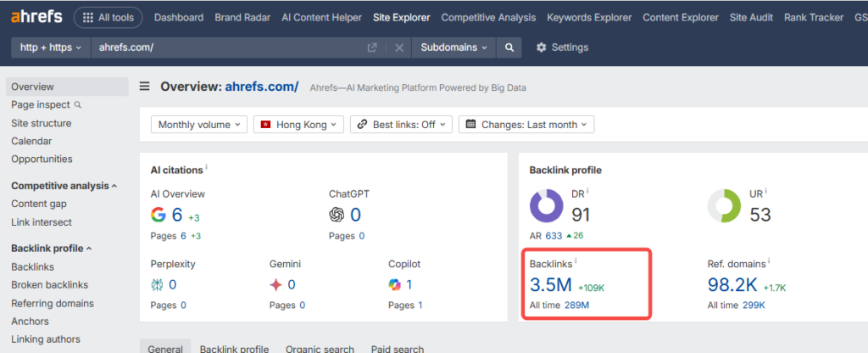Expand the http + https protocol dropdown
The width and height of the screenshot is (868, 353).
(x=51, y=48)
